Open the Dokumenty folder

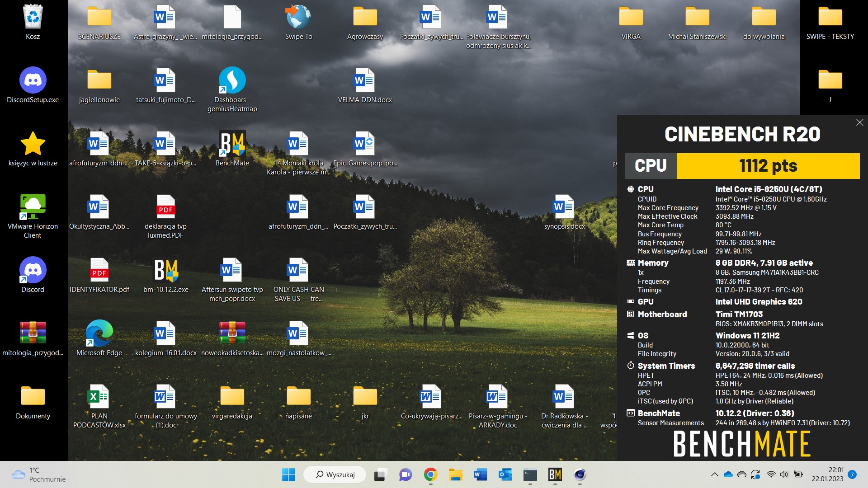pos(33,396)
